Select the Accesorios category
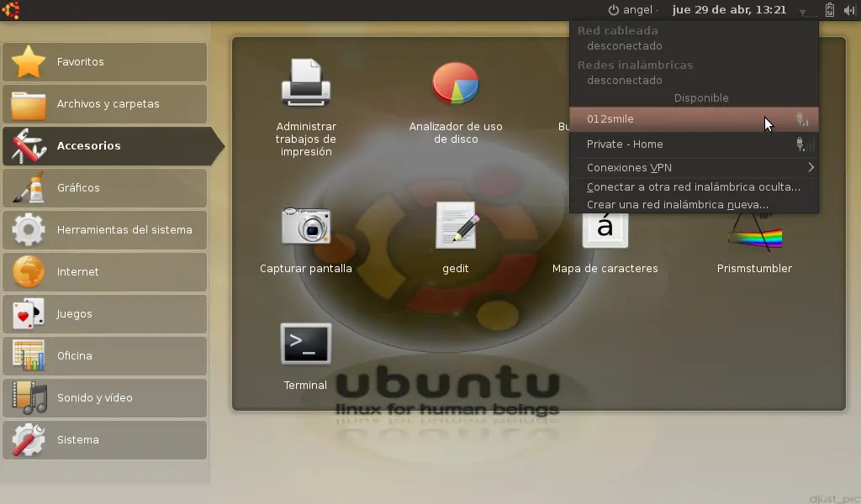 click(114, 146)
